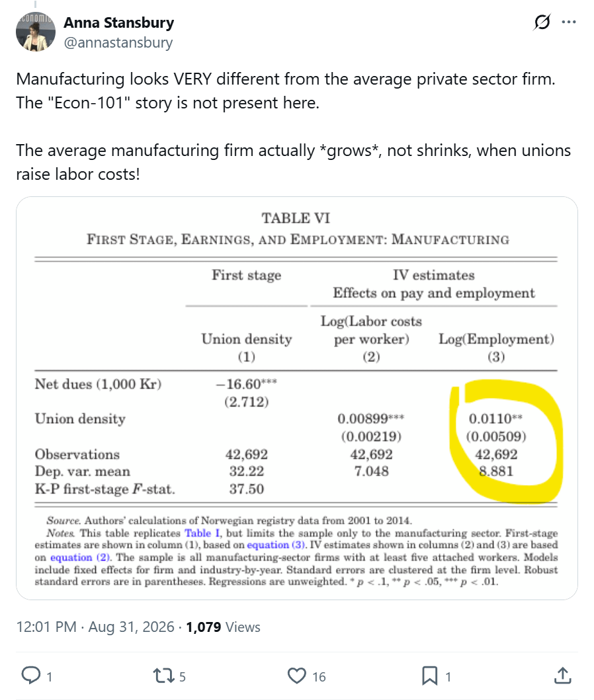The height and width of the screenshot is (700, 594).
Task: Click the Grok slashed-circle icon
Action: pyautogui.click(x=542, y=21)
